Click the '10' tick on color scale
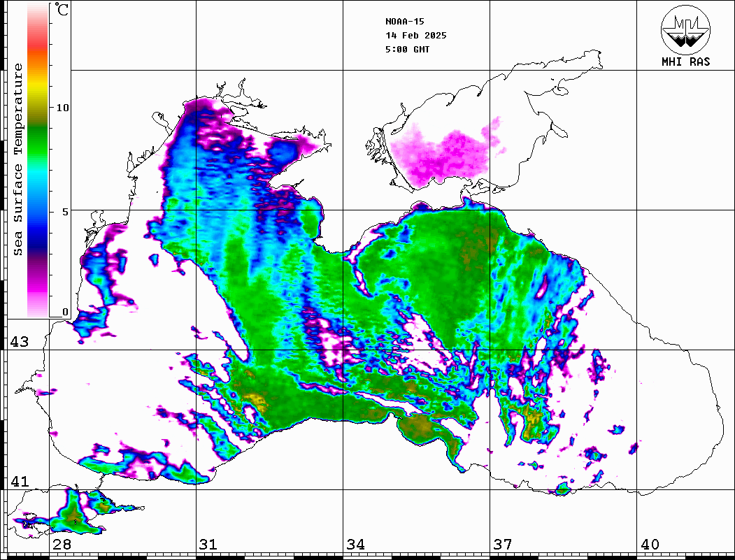 [x=62, y=108]
